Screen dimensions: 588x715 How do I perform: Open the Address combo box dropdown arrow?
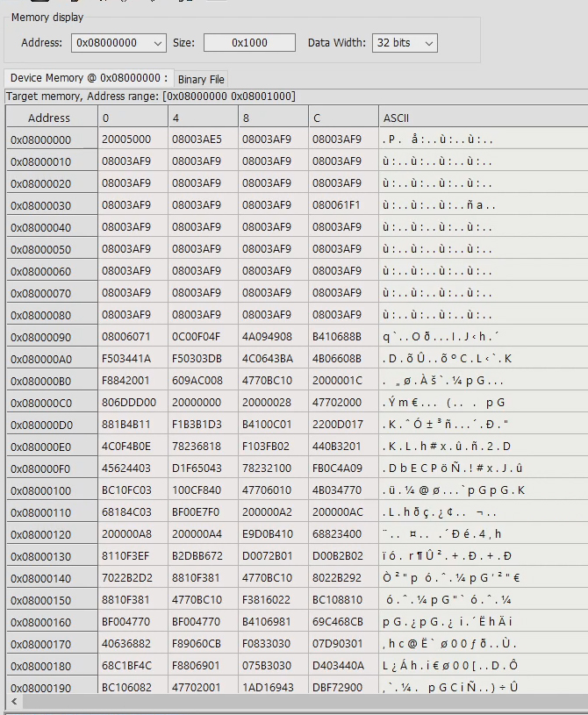(x=158, y=43)
